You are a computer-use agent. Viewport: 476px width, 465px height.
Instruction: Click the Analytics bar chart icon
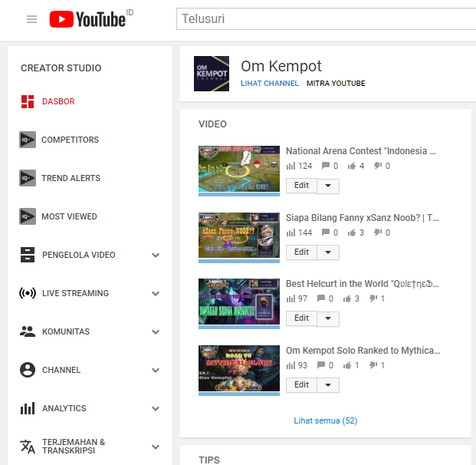coord(28,408)
